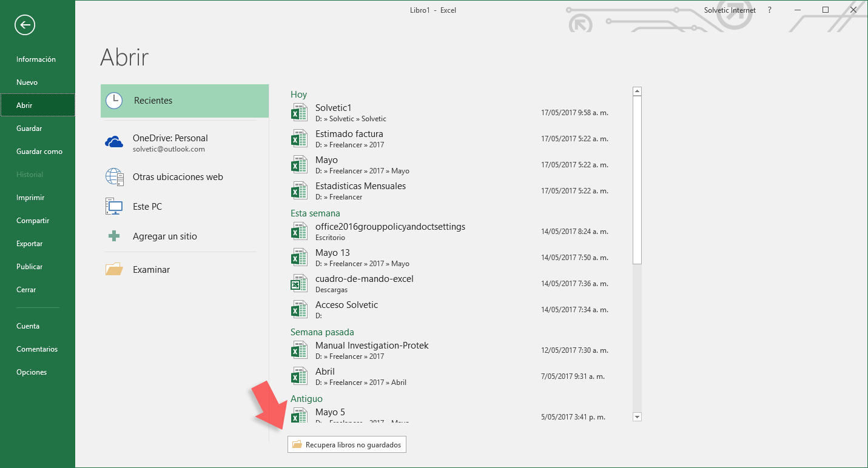Viewport: 868px width, 468px height.
Task: Go to the Imprimir menu item
Action: 30,198
